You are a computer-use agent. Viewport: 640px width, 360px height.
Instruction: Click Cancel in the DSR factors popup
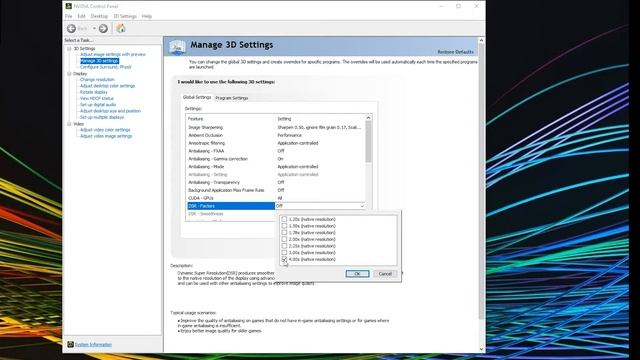pyautogui.click(x=385, y=274)
